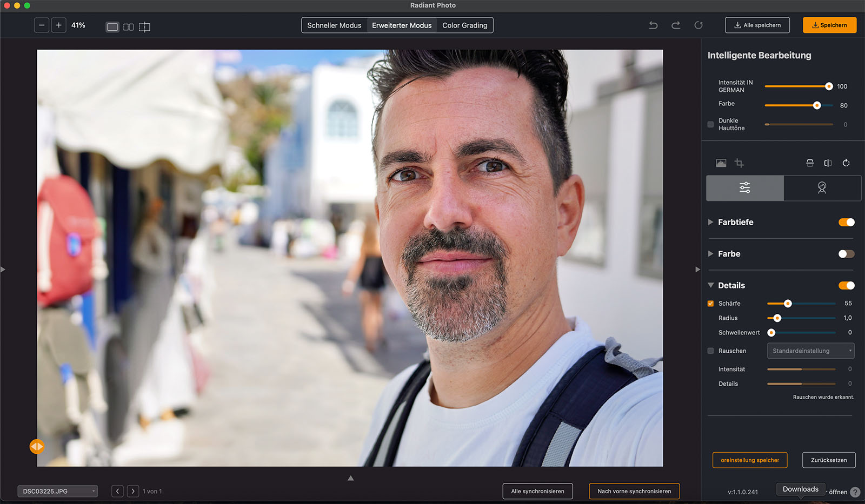Zoom in with the plus button
This screenshot has width=865, height=504.
[x=58, y=25]
